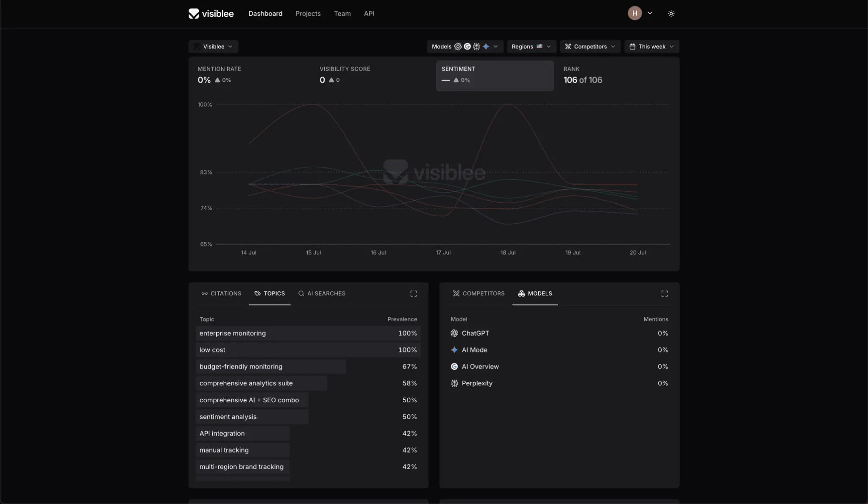The width and height of the screenshot is (868, 504).
Task: Click the API integration topic row
Action: coord(308,433)
